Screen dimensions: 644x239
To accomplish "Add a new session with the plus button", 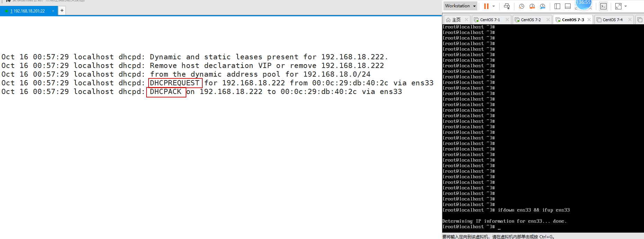I will (62, 10).
